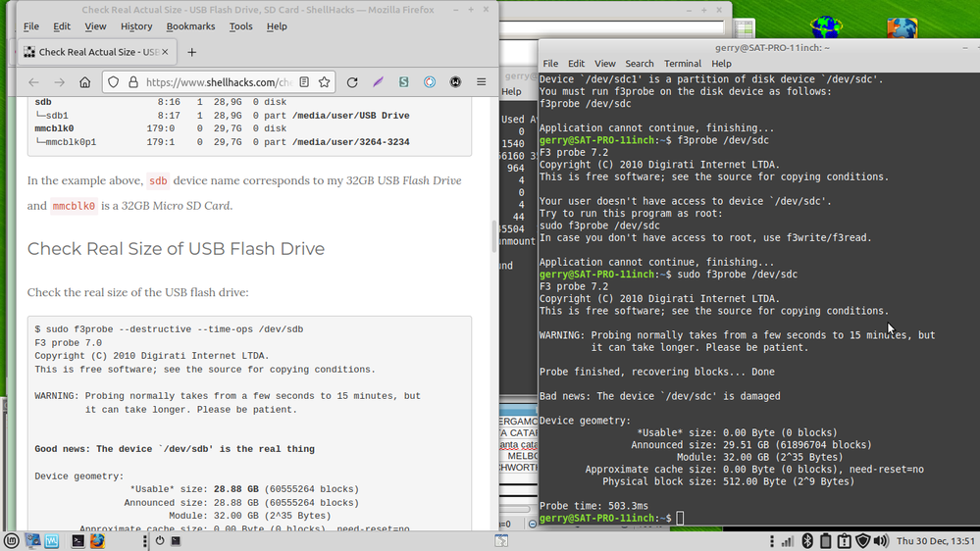Viewport: 980px width, 551px height.
Task: Open the Firefox hamburger application menu
Action: [481, 82]
